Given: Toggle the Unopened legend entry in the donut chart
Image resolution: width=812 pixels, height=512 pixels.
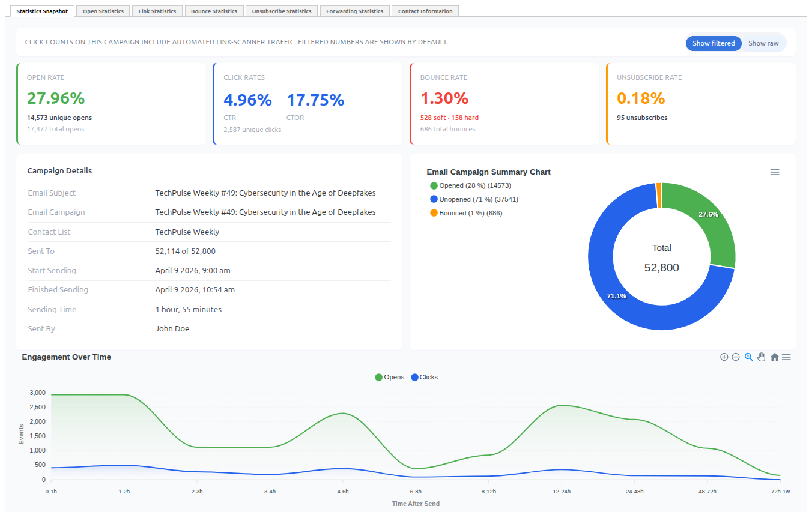Looking at the screenshot, I should [x=474, y=199].
